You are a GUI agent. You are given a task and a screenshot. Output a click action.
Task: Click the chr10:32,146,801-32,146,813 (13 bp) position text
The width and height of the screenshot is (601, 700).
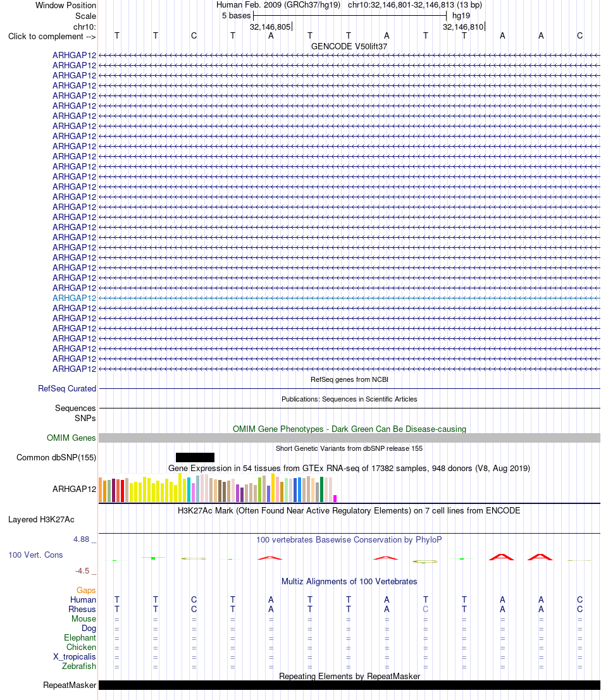point(415,5)
